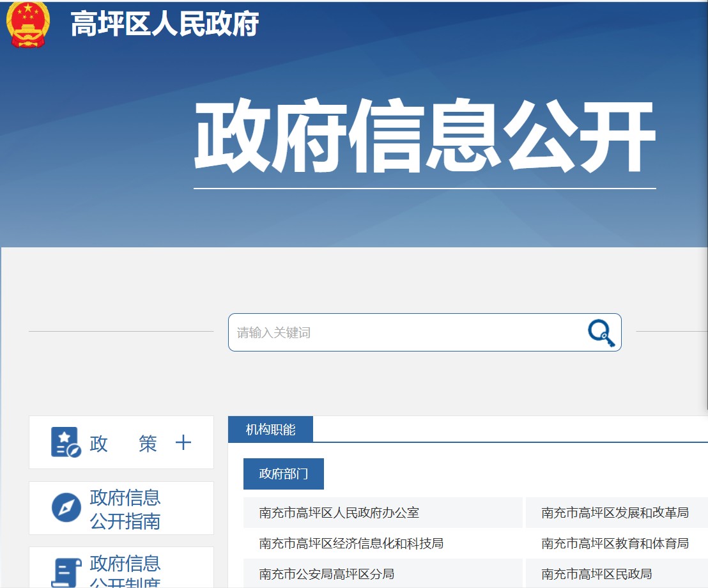Expand the 政策 section with the plus sign
The height and width of the screenshot is (588, 708).
point(183,442)
